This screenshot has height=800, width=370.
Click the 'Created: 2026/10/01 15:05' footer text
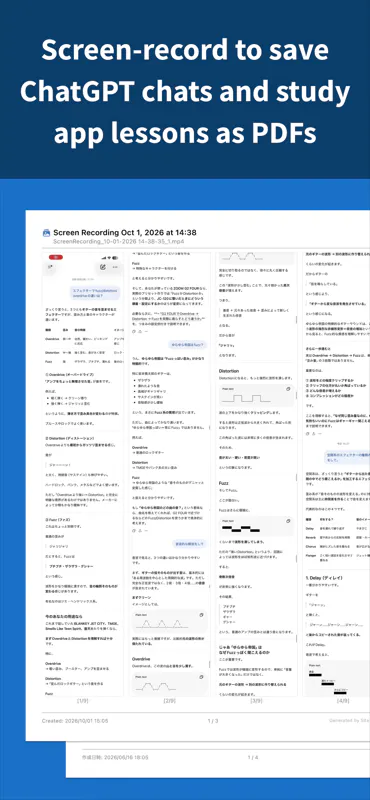tap(75, 721)
